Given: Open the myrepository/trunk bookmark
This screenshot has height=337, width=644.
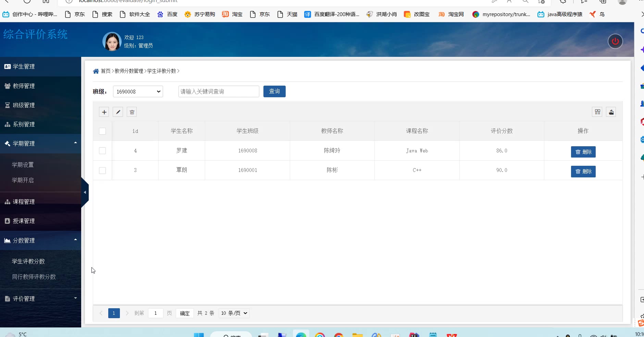Looking at the screenshot, I should pyautogui.click(x=501, y=14).
